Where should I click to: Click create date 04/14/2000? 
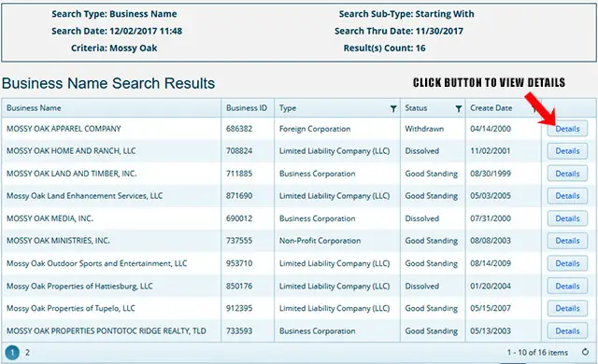pyautogui.click(x=491, y=129)
